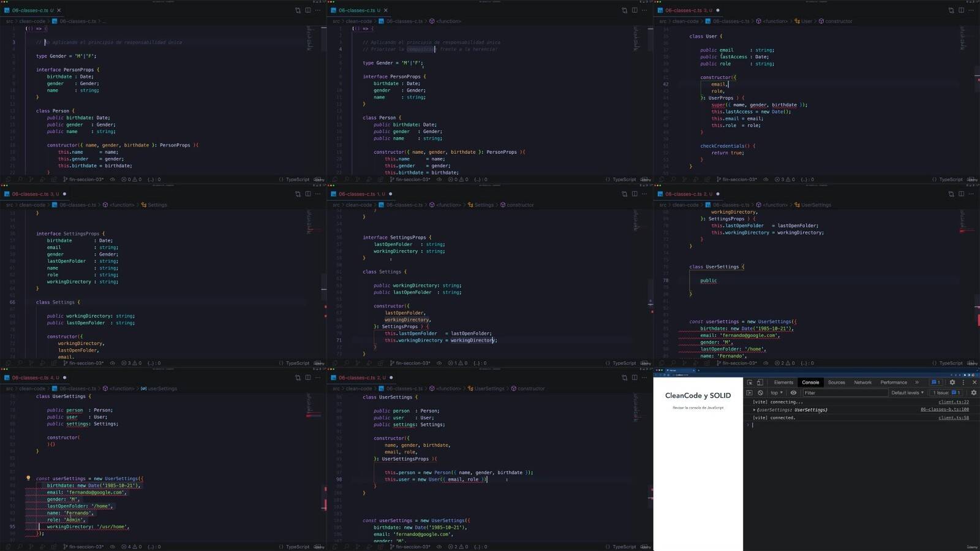This screenshot has width=980, height=551.
Task: Click the blue messages badge in DevTools tab bar
Action: click(935, 382)
